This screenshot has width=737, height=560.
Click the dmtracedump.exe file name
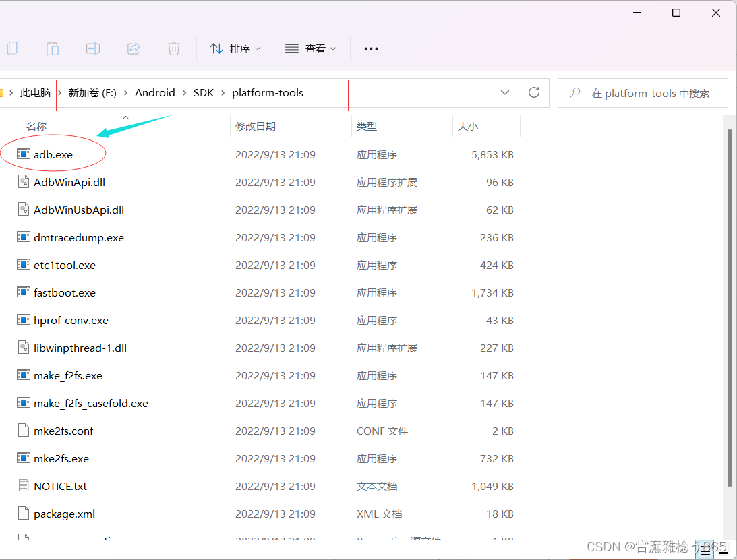tap(78, 238)
